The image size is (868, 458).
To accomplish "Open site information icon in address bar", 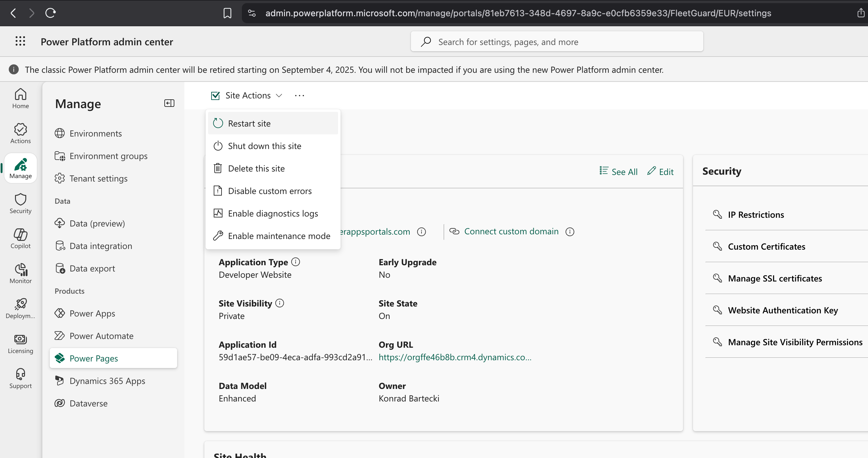I will tap(252, 13).
